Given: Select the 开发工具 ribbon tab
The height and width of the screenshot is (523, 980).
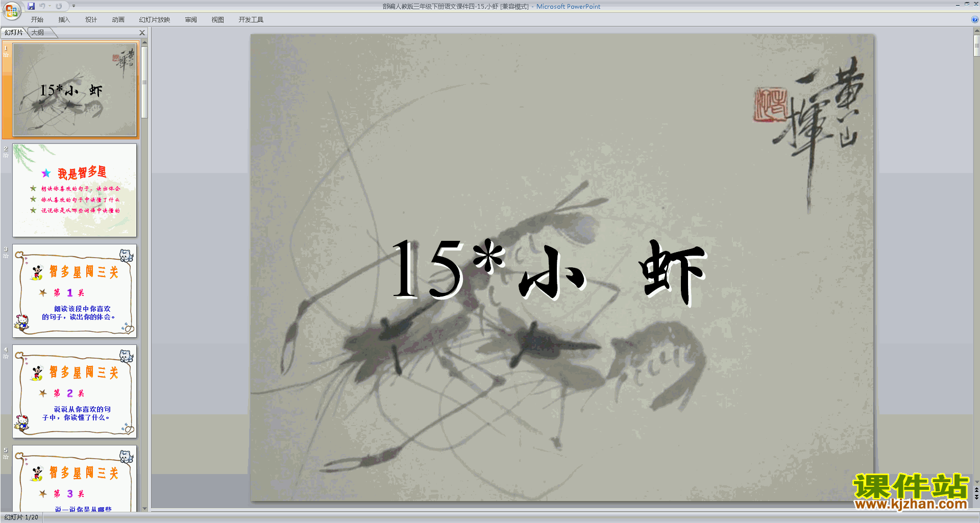Looking at the screenshot, I should 251,20.
